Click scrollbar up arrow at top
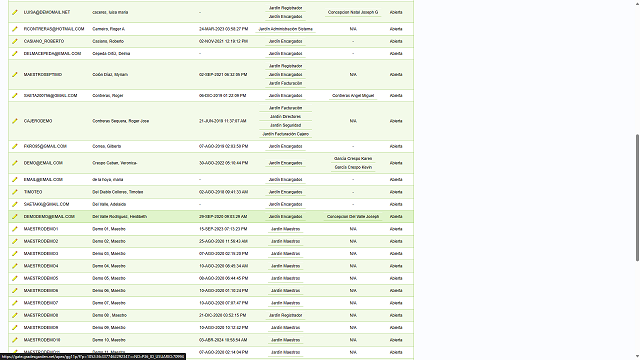640x360 pixels. click(x=637, y=3)
